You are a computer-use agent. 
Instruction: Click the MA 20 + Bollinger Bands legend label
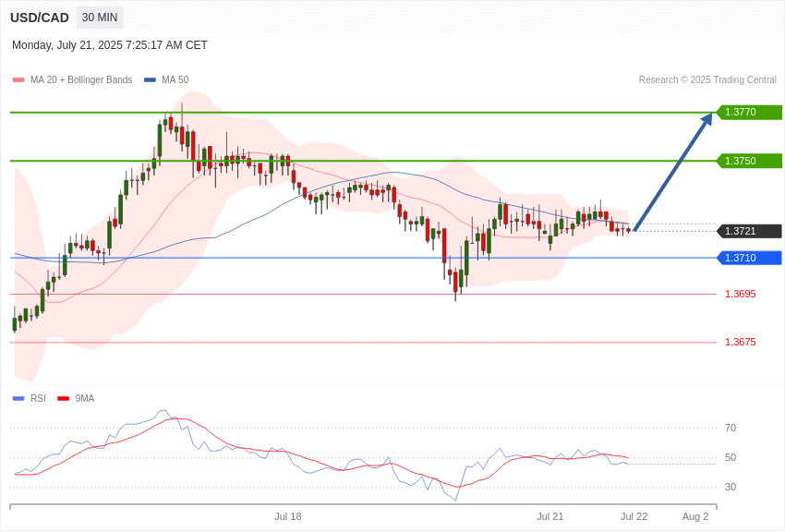pyautogui.click(x=81, y=79)
